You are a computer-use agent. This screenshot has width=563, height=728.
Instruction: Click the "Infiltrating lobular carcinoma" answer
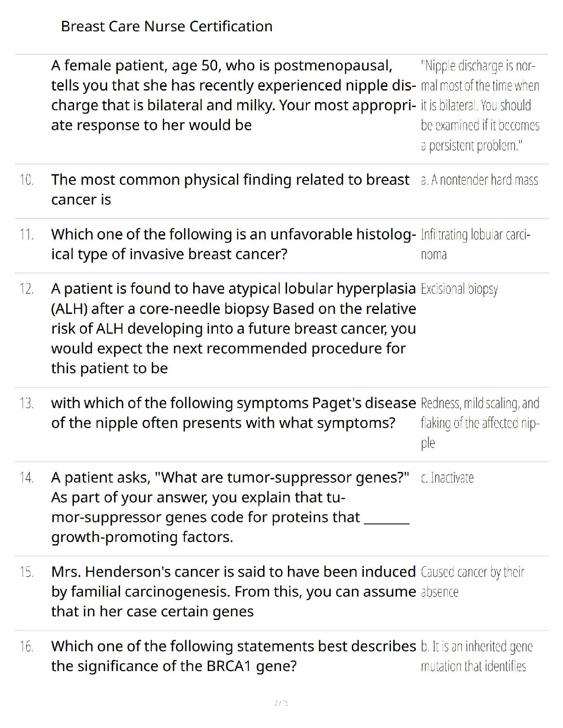[476, 244]
